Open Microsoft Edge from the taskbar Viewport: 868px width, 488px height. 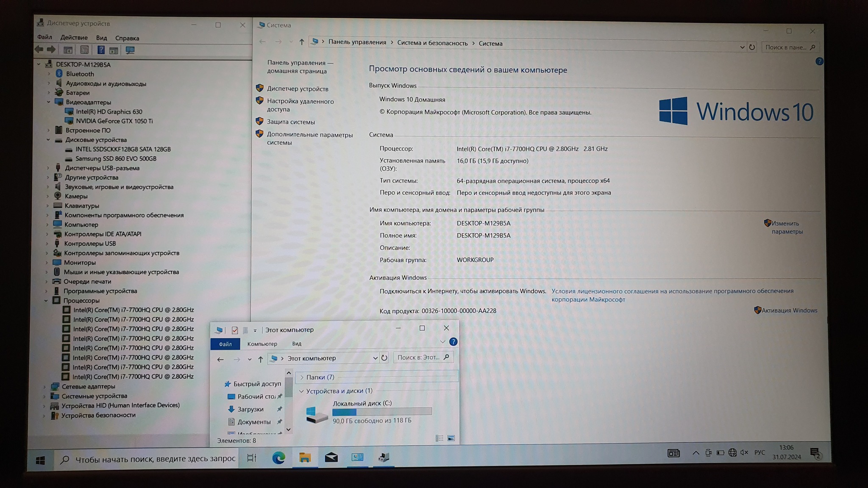coord(278,457)
